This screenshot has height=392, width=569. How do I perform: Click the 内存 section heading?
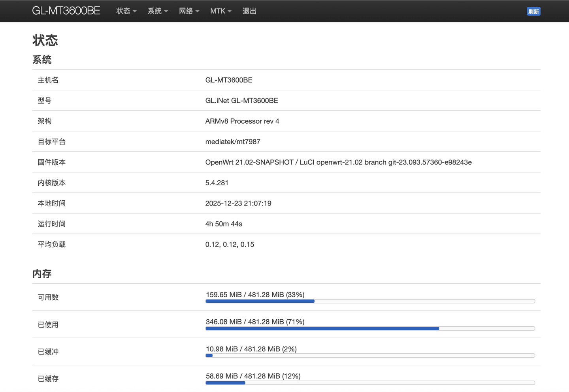click(42, 273)
